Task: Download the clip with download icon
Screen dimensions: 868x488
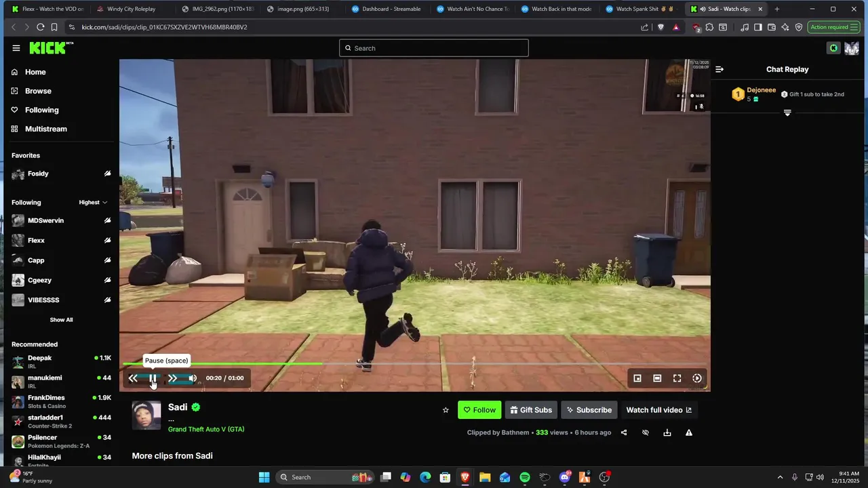Action: [x=667, y=432]
